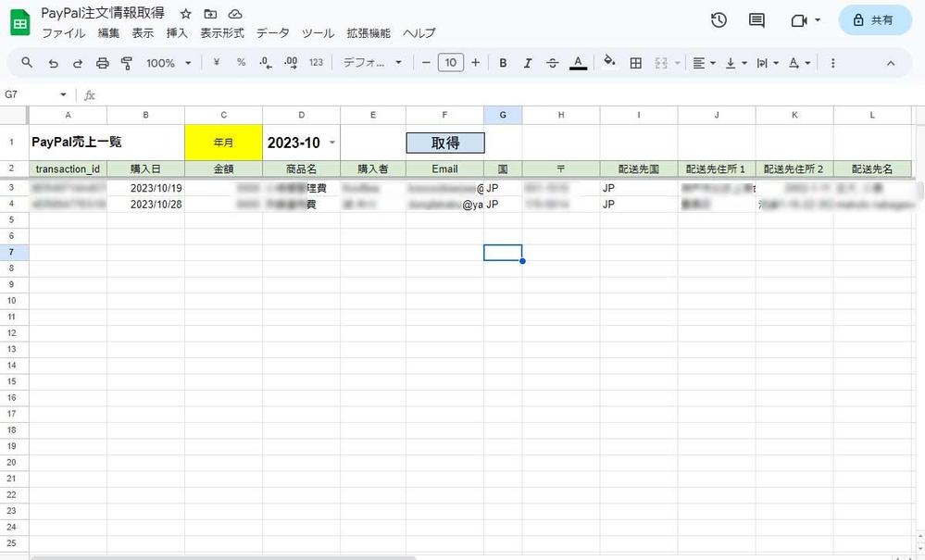Image resolution: width=925 pixels, height=560 pixels.
Task: Select the 配送先住所 1 header cell
Action: tap(716, 168)
